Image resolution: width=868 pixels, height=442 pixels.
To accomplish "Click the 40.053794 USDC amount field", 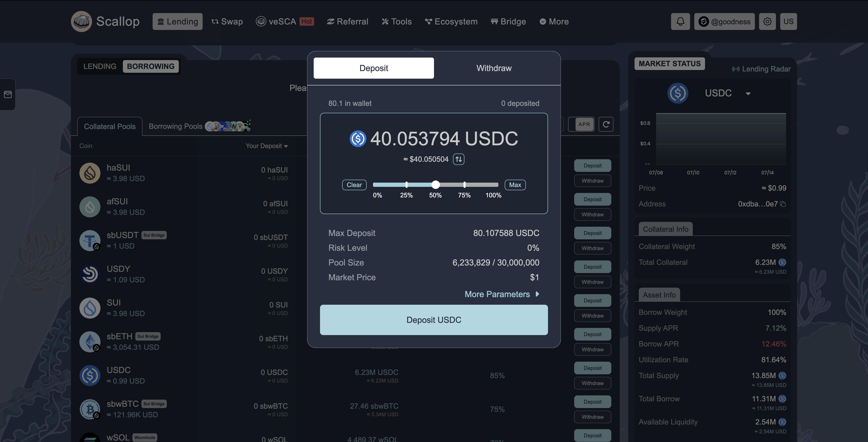I will [444, 139].
